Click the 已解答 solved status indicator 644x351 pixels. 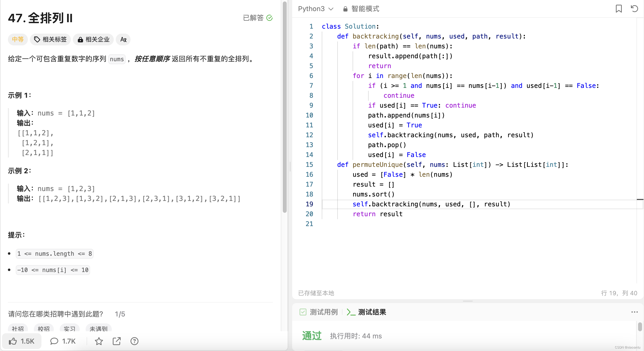coord(258,18)
